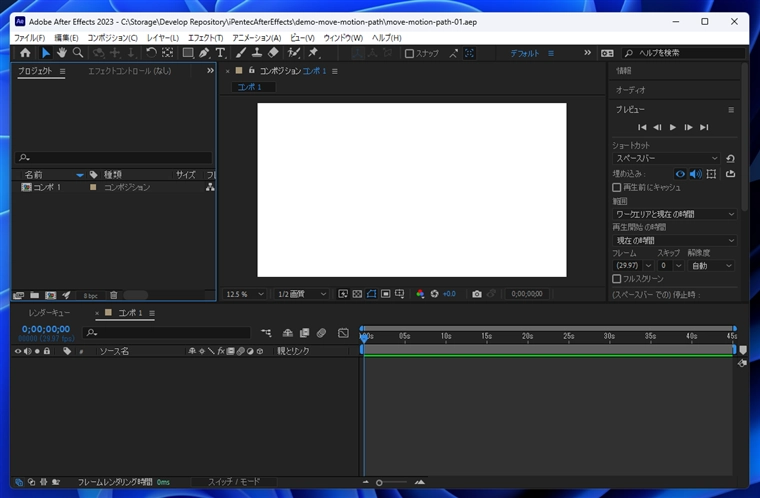Expand hidden workspaces chevron beside デフォルト
Viewport: 760px width, 498px height.
tap(587, 52)
